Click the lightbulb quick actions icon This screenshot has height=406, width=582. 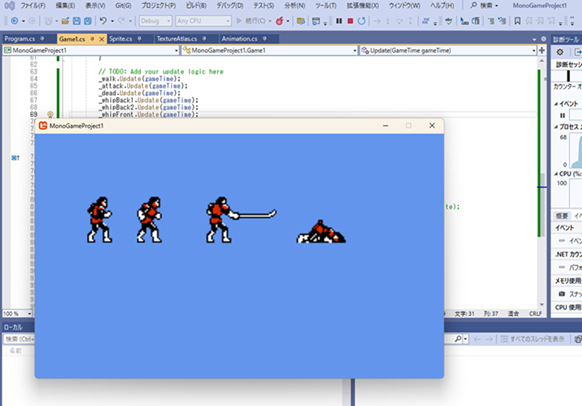[50, 114]
